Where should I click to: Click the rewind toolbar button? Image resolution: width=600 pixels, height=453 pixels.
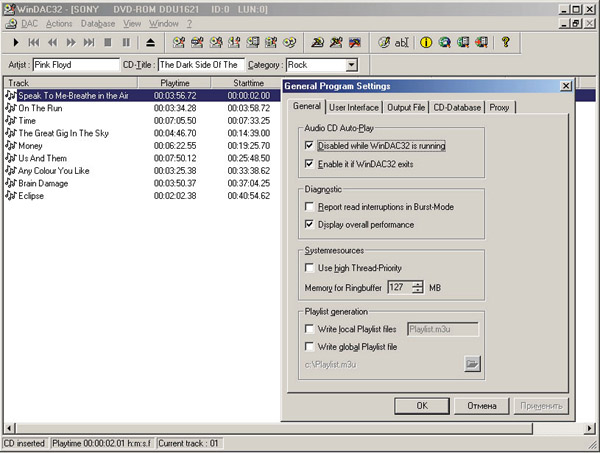pos(52,42)
